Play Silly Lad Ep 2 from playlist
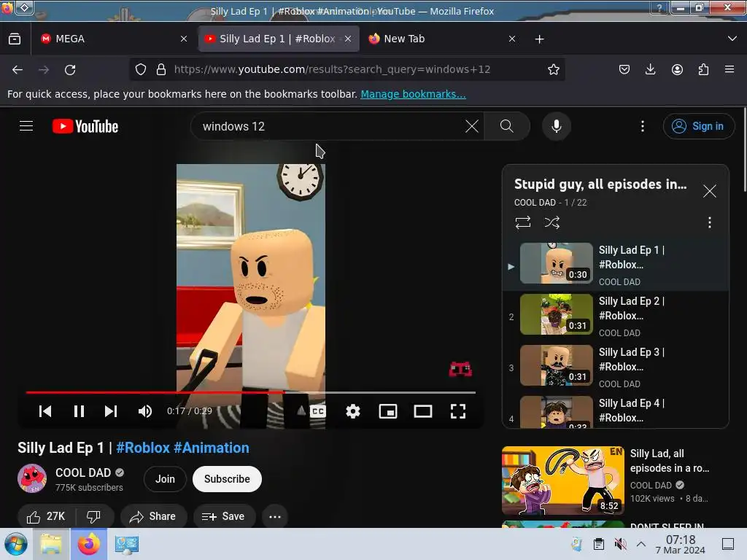The image size is (747, 560). tap(616, 316)
